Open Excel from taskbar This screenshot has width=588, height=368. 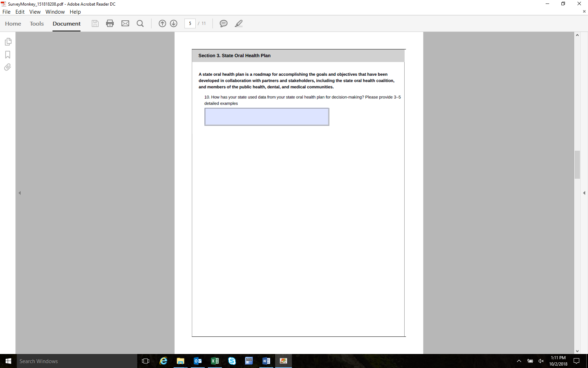click(215, 361)
